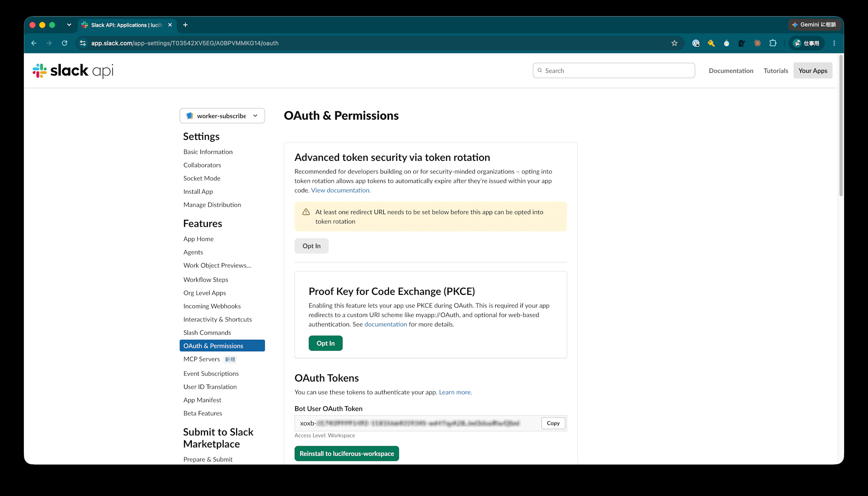Click the browser address bar URL
This screenshot has width=868, height=496.
[185, 43]
